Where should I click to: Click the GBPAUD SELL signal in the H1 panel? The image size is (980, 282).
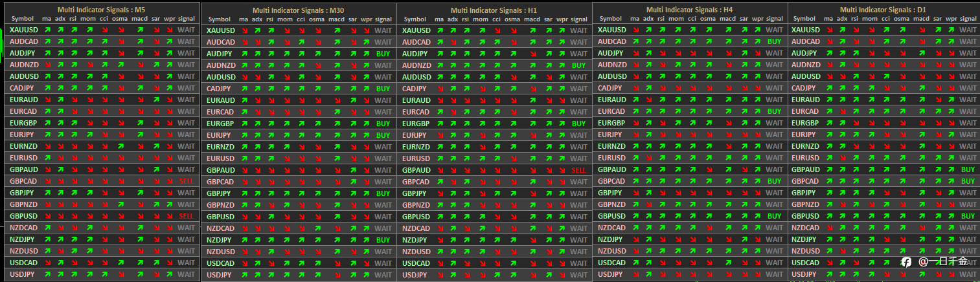(578, 170)
